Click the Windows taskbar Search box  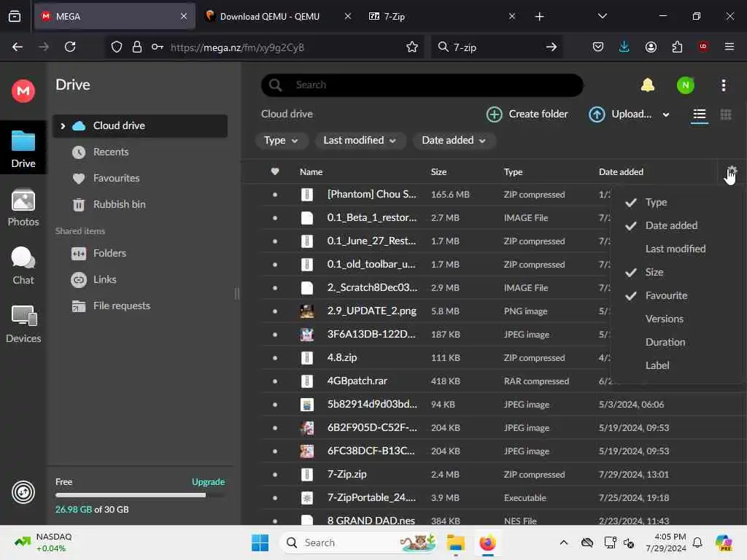pyautogui.click(x=360, y=542)
